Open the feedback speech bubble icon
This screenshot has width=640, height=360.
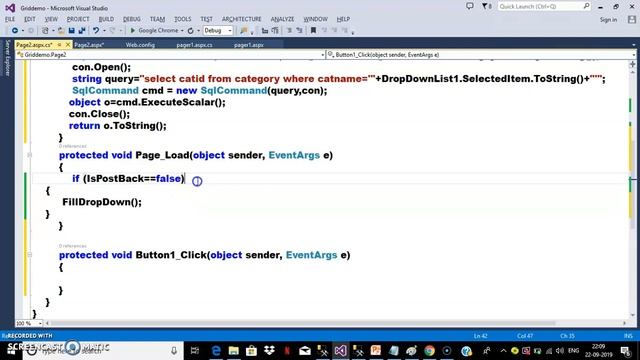tap(470, 6)
